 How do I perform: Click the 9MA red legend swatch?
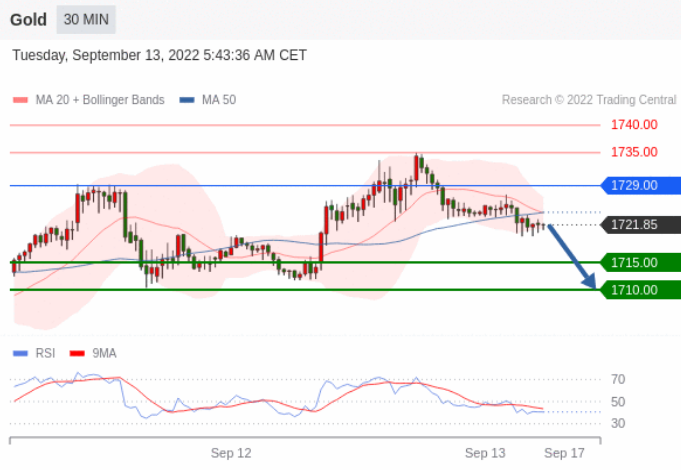77,354
